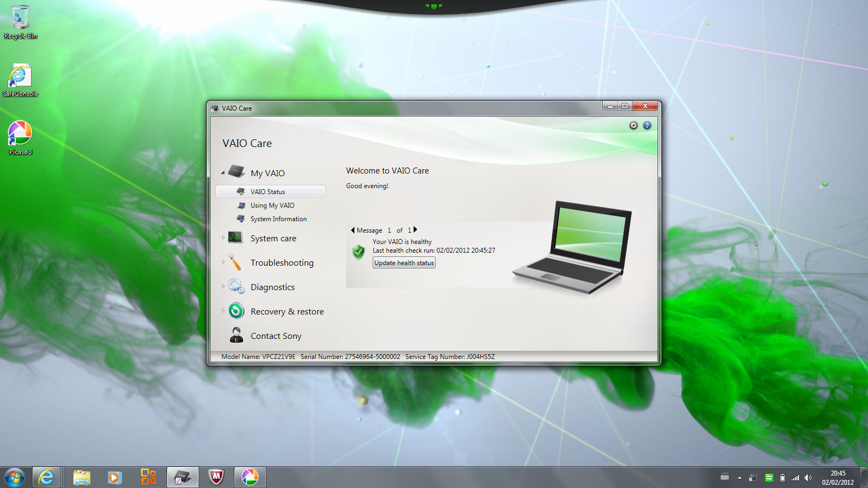Open the VAIO Care settings gear icon
This screenshot has width=868, height=488.
point(634,125)
